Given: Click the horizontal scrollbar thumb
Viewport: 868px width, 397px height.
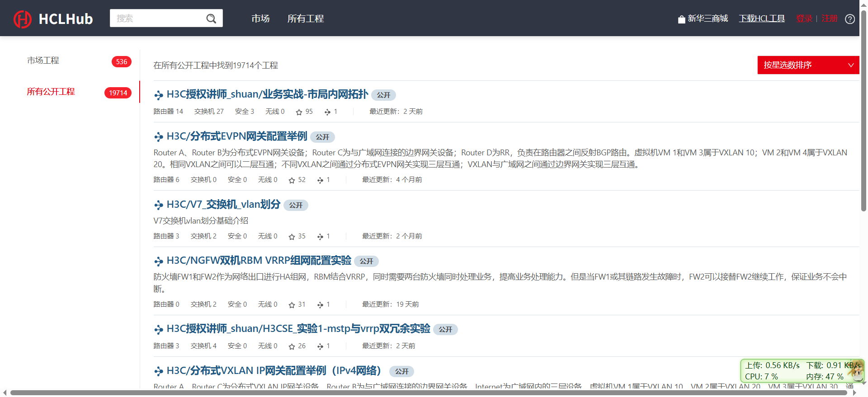Looking at the screenshot, I should point(429,393).
